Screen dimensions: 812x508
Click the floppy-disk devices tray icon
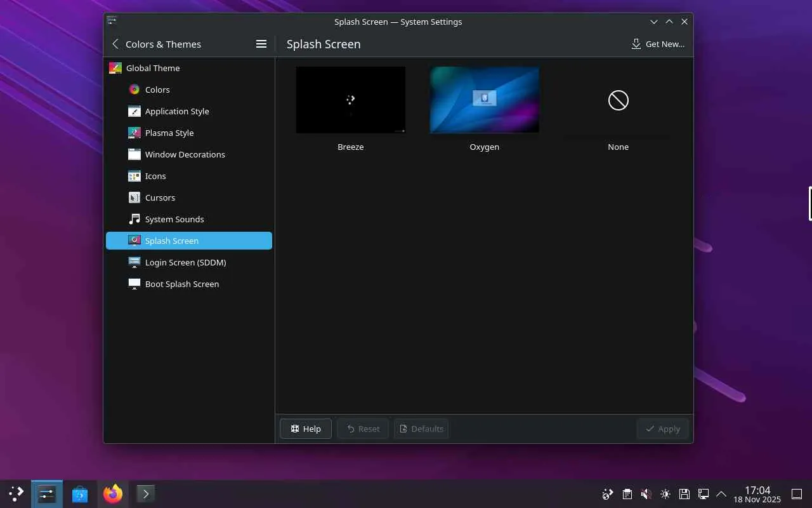tap(684, 494)
